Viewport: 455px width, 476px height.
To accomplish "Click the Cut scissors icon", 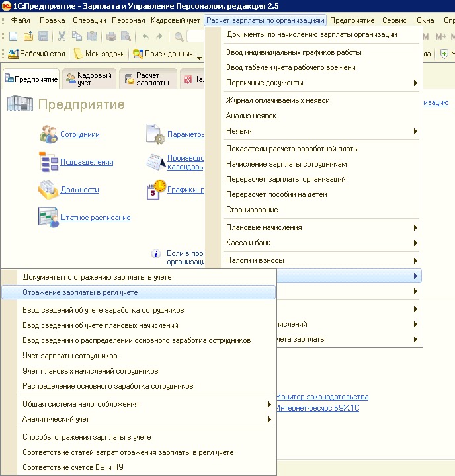I will click(62, 36).
